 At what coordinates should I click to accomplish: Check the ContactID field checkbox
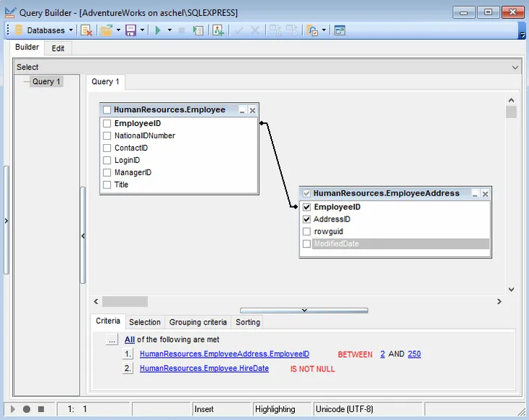(107, 148)
